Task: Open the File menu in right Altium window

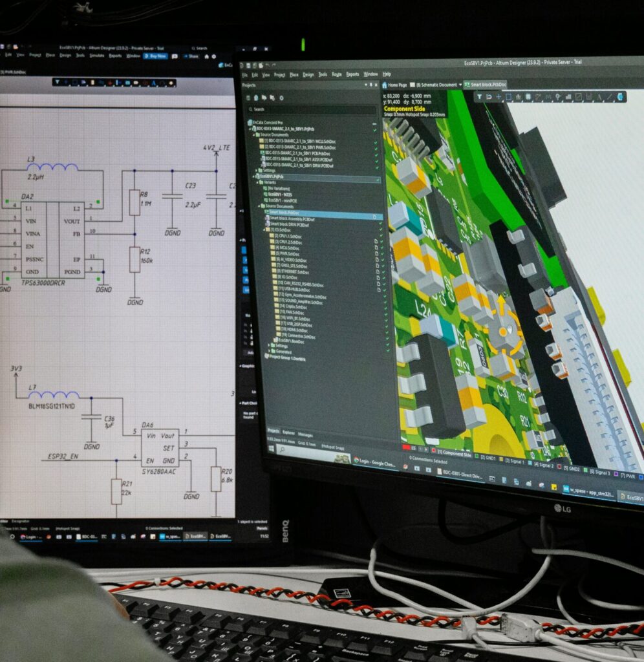Action: click(244, 75)
